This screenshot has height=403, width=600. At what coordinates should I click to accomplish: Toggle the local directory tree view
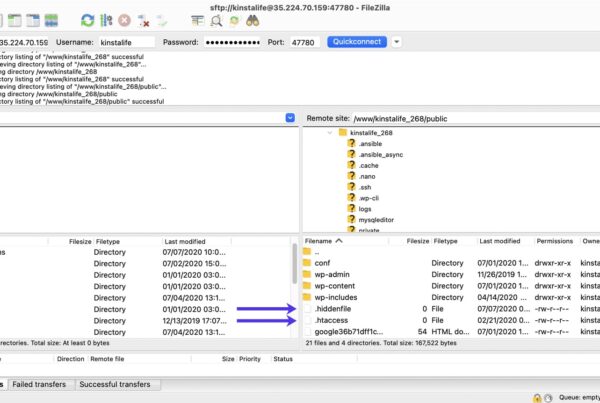15,20
